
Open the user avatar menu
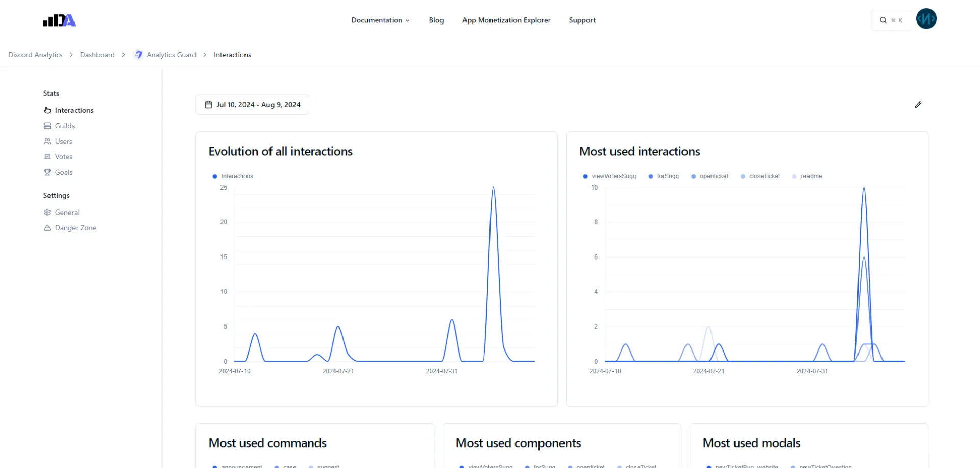click(x=926, y=19)
